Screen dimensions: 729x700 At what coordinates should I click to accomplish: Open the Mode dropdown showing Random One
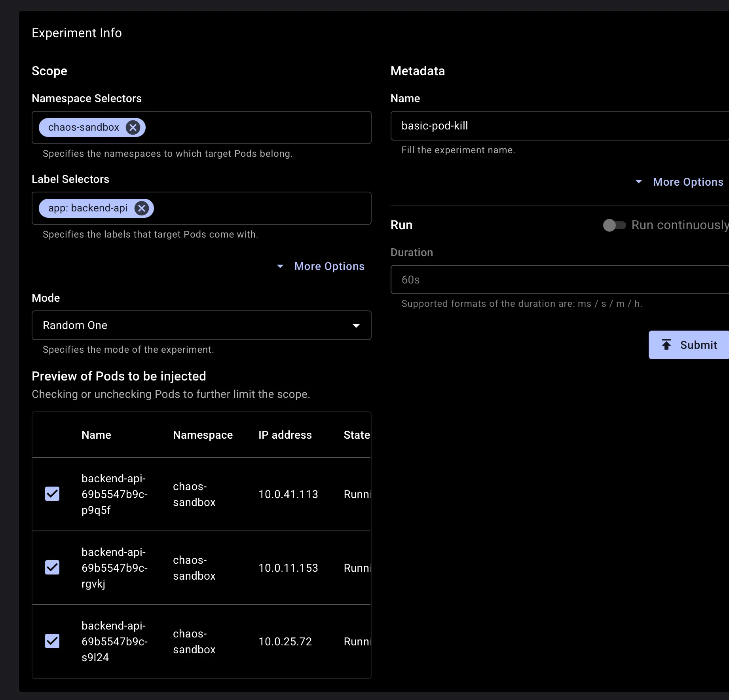pyautogui.click(x=201, y=325)
